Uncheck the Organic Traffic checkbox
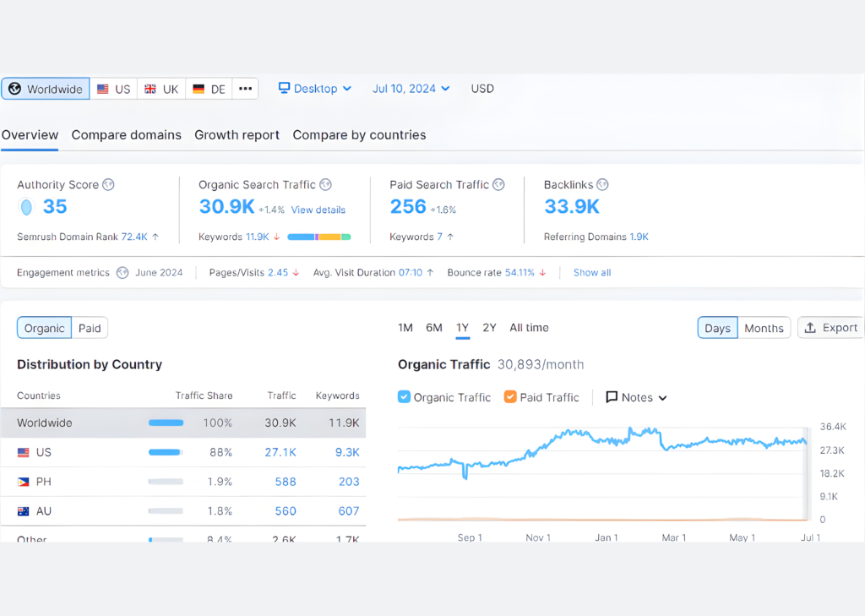Screen dimensions: 865x616 [403, 397]
